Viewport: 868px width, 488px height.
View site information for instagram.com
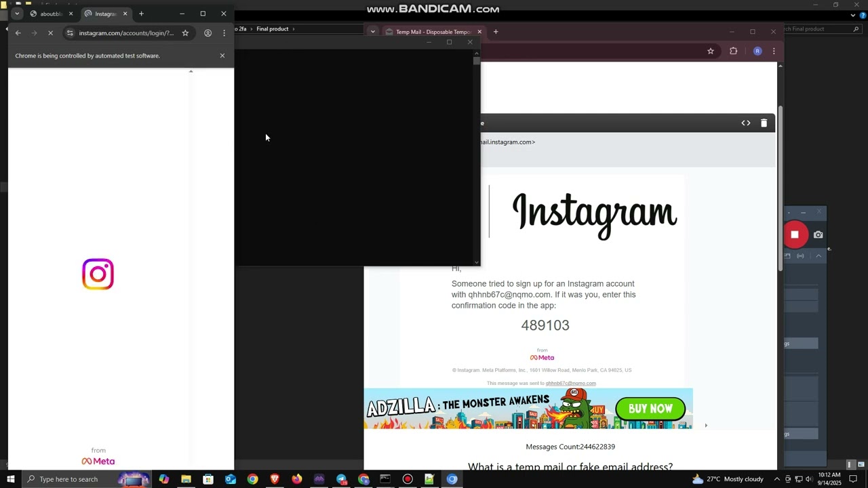pyautogui.click(x=69, y=33)
